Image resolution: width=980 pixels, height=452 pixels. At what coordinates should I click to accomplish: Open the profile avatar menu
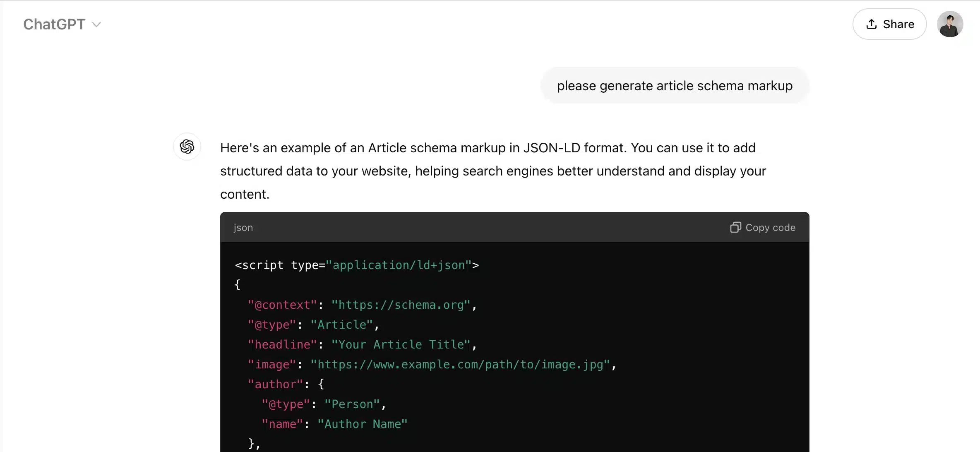950,24
